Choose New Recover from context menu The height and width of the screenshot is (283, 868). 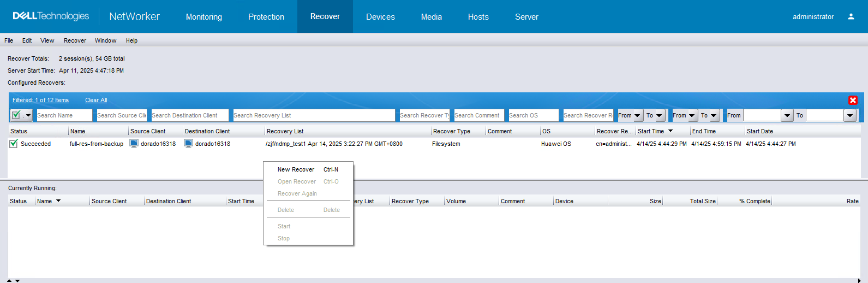tap(308, 169)
